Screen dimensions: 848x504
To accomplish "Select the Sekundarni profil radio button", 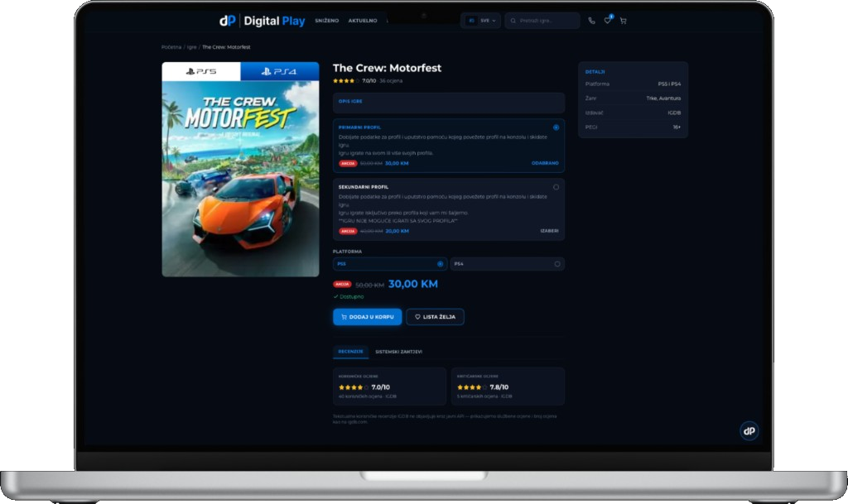I will [x=556, y=187].
